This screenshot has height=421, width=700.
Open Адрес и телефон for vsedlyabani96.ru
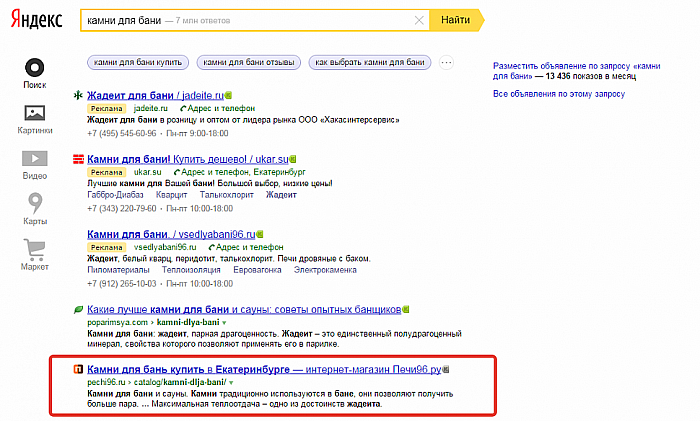[246, 247]
